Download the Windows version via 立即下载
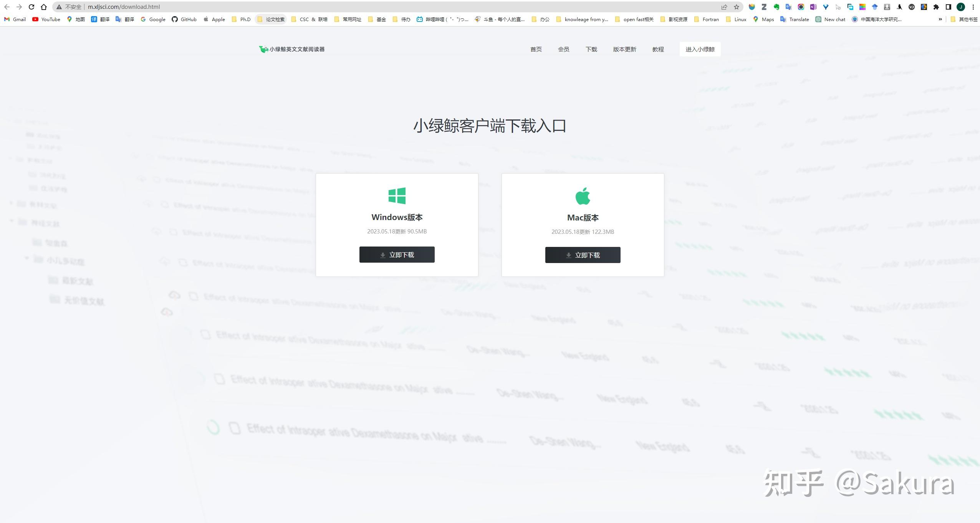Screen dimensions: 980x523 click(397, 255)
